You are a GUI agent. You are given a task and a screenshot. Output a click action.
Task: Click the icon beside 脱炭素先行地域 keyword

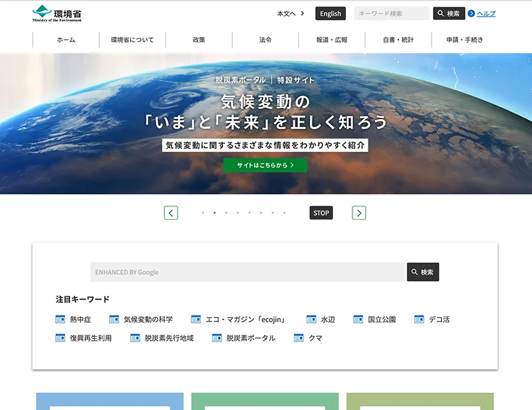click(135, 338)
